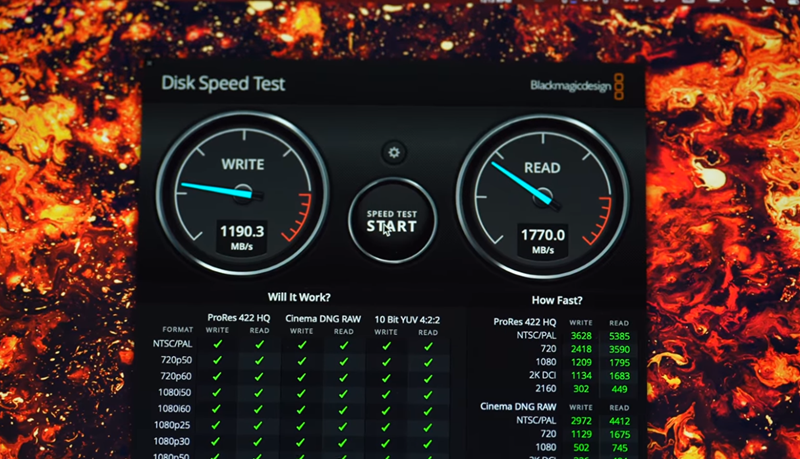Click 10 Bit YUV read checkmark for 720p50

coord(428,363)
